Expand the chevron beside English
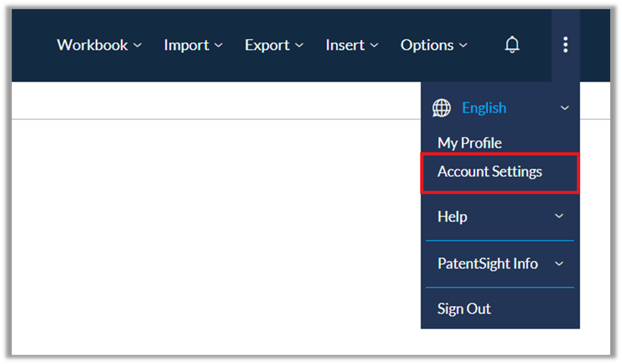This screenshot has width=622, height=364. point(564,108)
